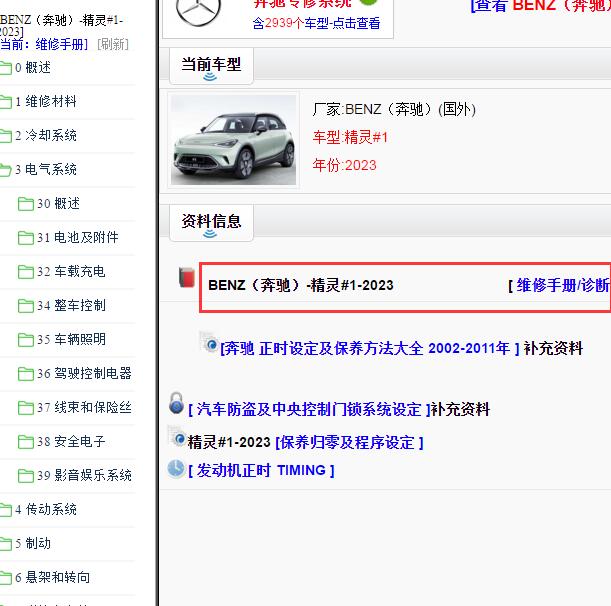This screenshot has width=611, height=606.
Task: Open subsection 37 线束和保险丝
Action: [85, 407]
